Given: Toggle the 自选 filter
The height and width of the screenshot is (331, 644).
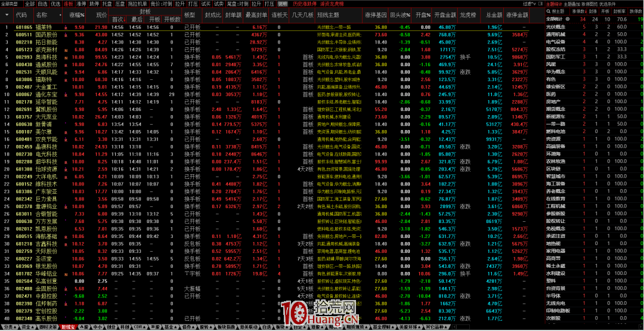Looking at the screenshot, I should [42, 4].
